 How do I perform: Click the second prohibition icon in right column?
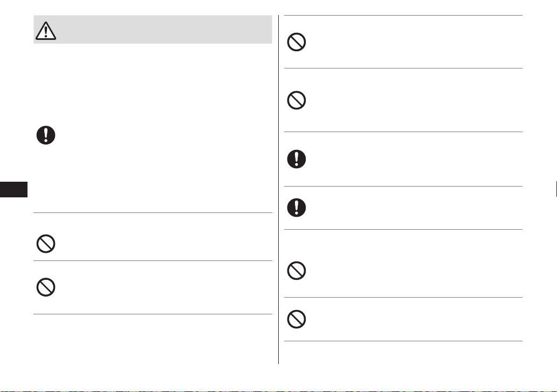[x=296, y=100]
